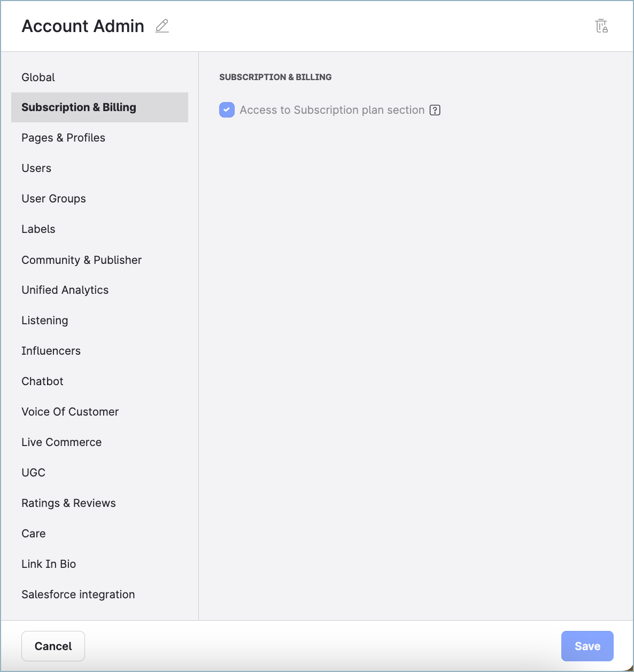Cancel editing the Account Admin role
Image resolution: width=634 pixels, height=672 pixels.
53,646
